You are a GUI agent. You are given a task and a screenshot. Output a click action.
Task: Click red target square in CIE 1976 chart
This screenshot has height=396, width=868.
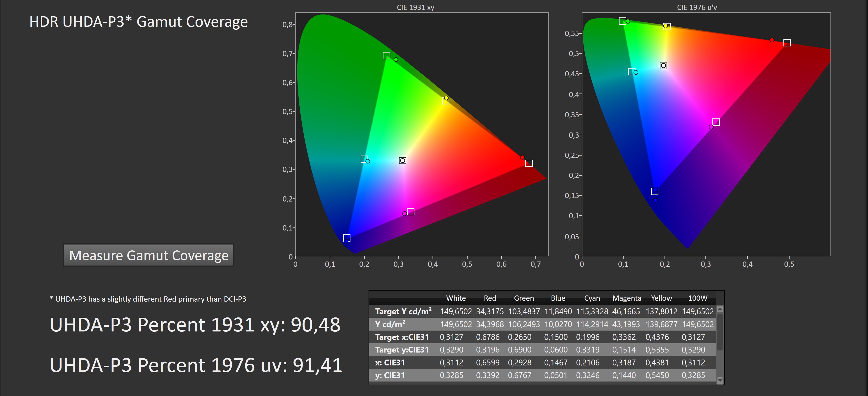tap(787, 43)
